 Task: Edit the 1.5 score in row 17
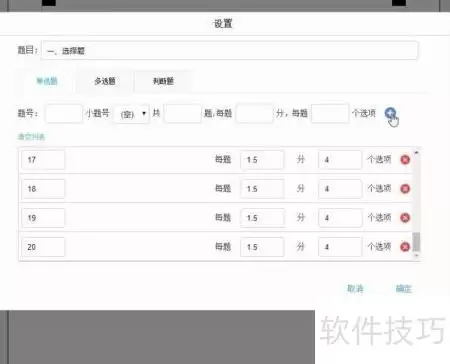tap(262, 160)
